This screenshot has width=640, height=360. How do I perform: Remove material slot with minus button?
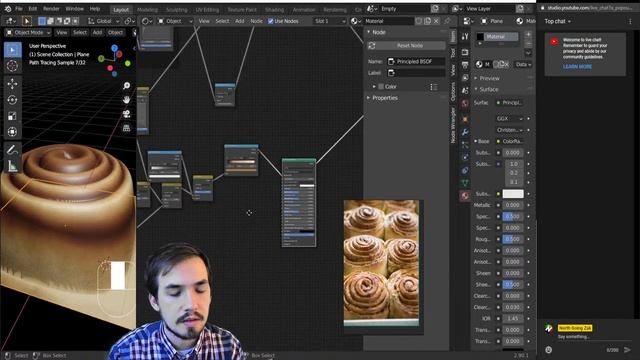tap(528, 44)
